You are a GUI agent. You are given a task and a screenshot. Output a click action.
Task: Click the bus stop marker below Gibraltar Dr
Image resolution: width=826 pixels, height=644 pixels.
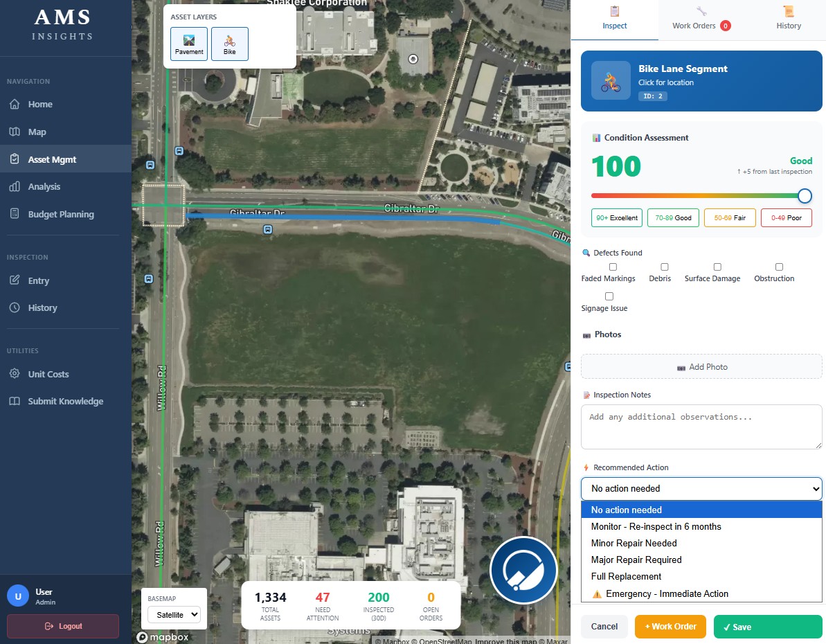click(268, 230)
